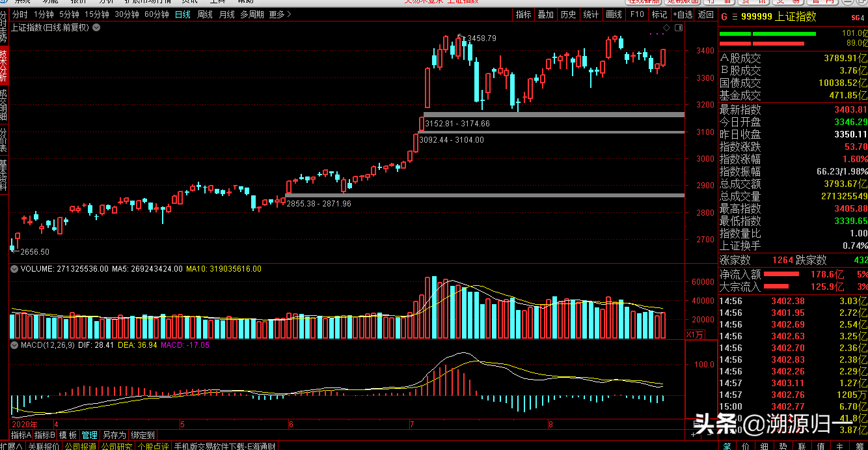Open the 历史 history toolbar button
Image resolution: width=868 pixels, height=450 pixels.
point(568,14)
